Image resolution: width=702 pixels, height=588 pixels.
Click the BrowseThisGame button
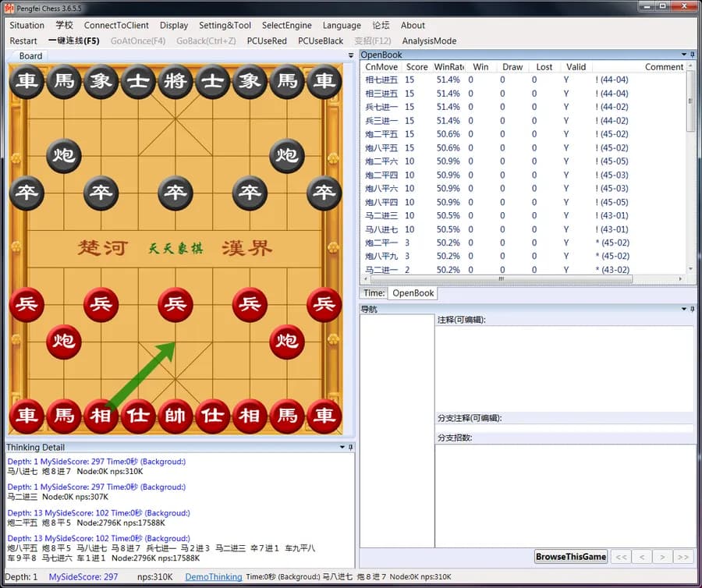point(571,557)
